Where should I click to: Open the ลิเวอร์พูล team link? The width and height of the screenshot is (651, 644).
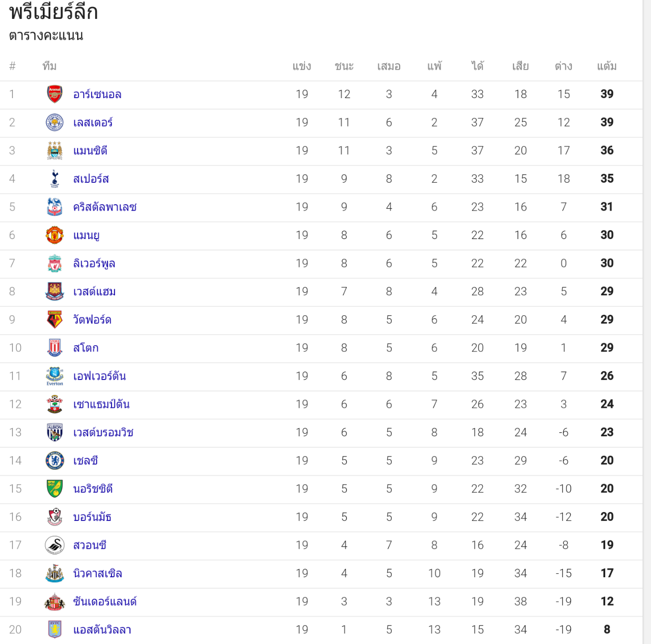click(94, 263)
